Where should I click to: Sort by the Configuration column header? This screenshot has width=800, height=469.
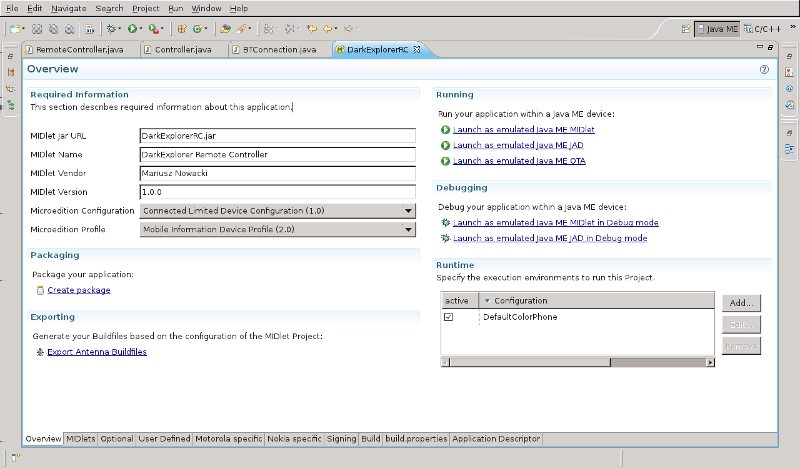point(596,301)
